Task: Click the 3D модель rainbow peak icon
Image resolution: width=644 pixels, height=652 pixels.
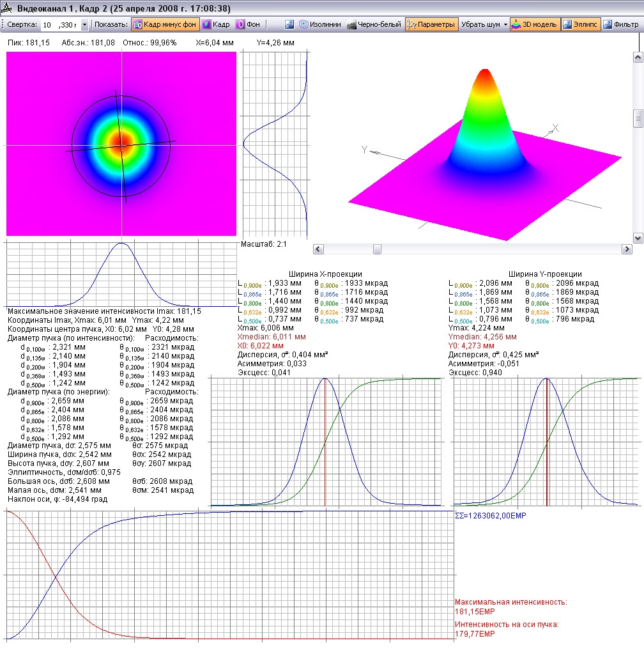Action: click(516, 24)
